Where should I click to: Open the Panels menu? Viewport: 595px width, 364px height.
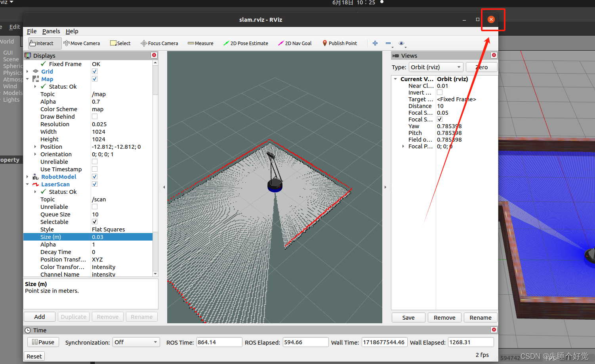tap(51, 31)
